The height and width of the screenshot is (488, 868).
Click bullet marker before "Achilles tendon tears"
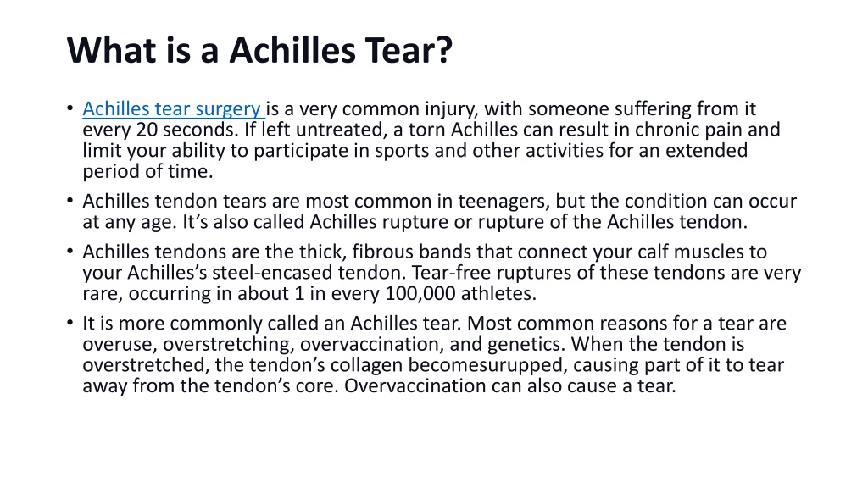70,200
